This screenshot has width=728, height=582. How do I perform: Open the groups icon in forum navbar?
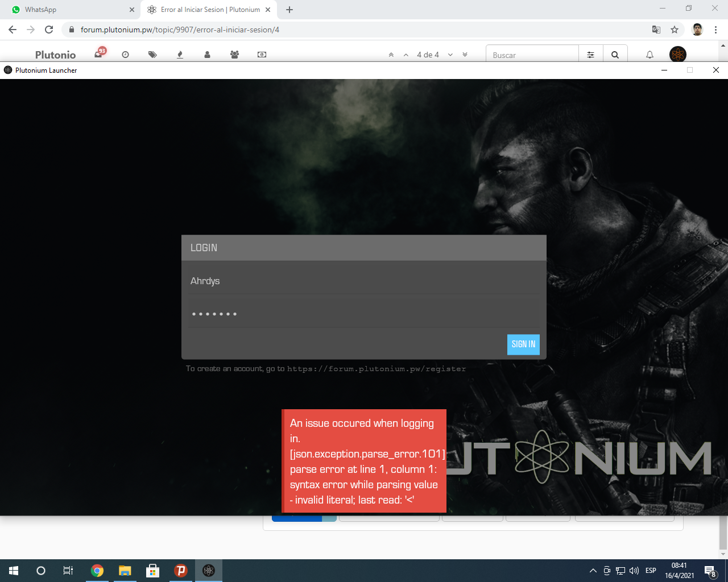[234, 55]
